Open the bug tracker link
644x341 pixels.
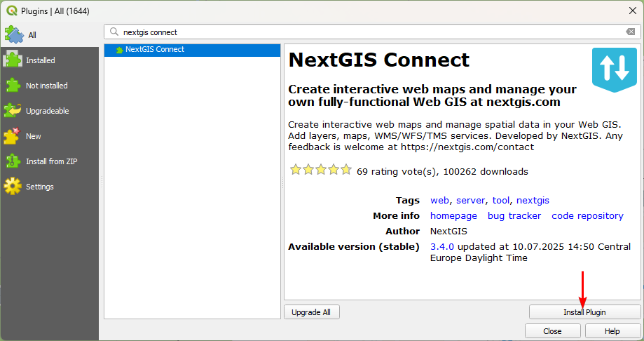[x=514, y=216]
